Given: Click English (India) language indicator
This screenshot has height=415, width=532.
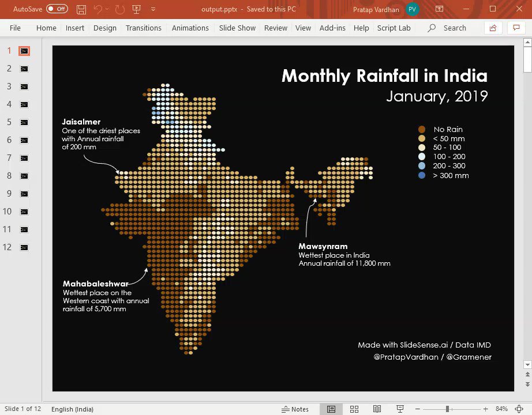Looking at the screenshot, I should 72,409.
